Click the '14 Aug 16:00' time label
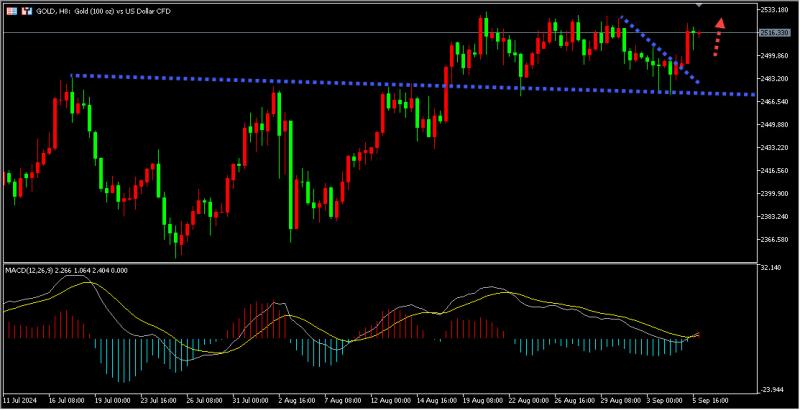Viewport: 800px width, 410px height. (x=437, y=400)
